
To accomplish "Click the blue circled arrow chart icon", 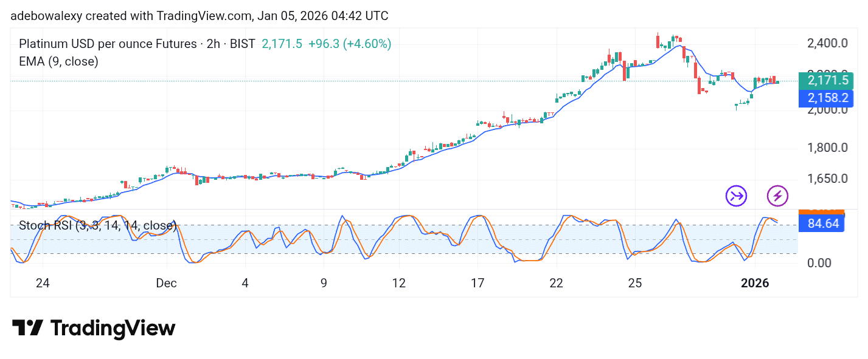I will point(735,196).
